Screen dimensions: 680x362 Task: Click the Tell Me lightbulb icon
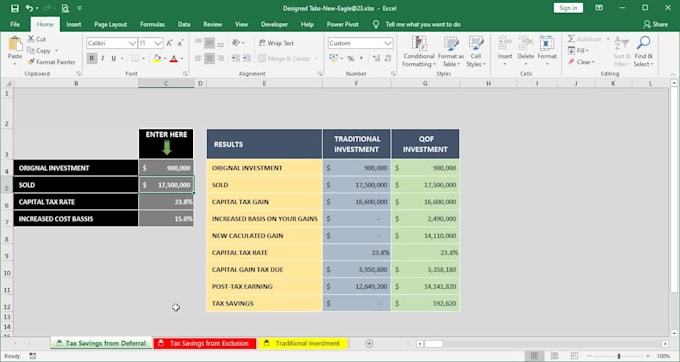[376, 24]
